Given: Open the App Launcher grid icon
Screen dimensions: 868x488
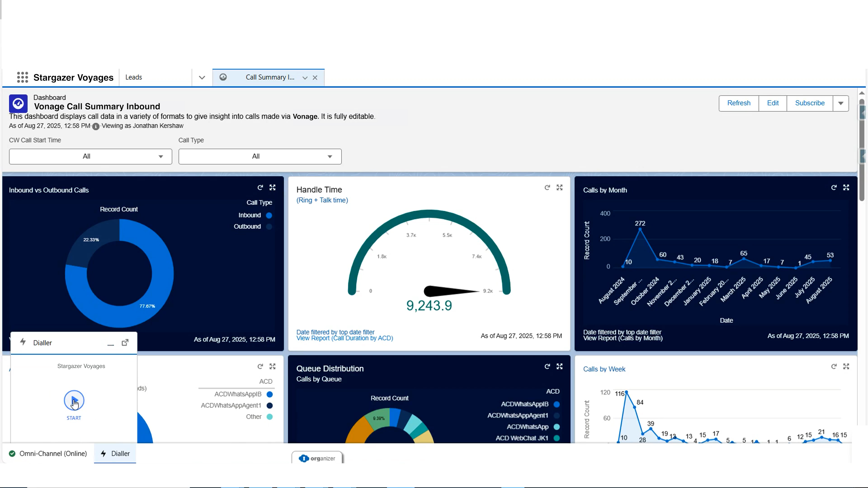Looking at the screenshot, I should point(22,77).
